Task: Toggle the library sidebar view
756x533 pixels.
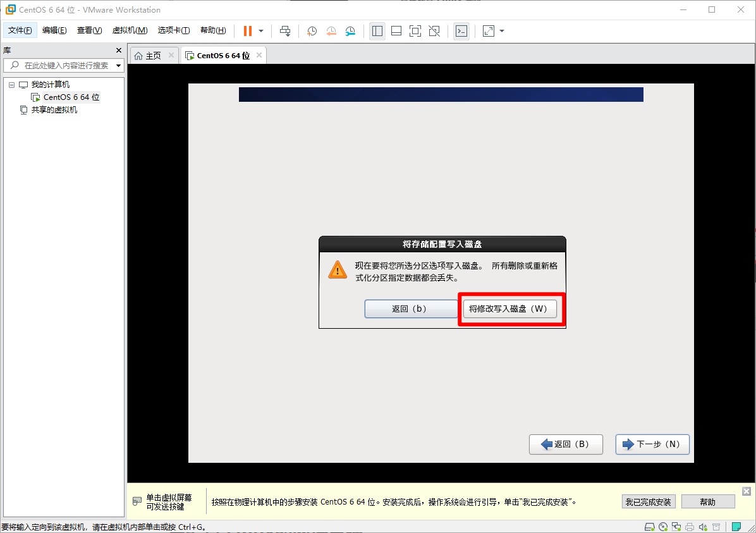Action: point(377,31)
